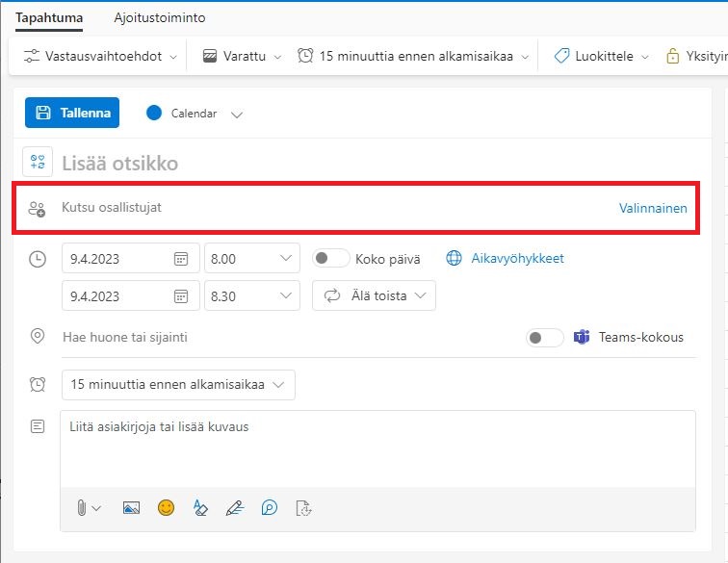
Task: Click the alarm clock icon by reminder row
Action: (x=38, y=384)
